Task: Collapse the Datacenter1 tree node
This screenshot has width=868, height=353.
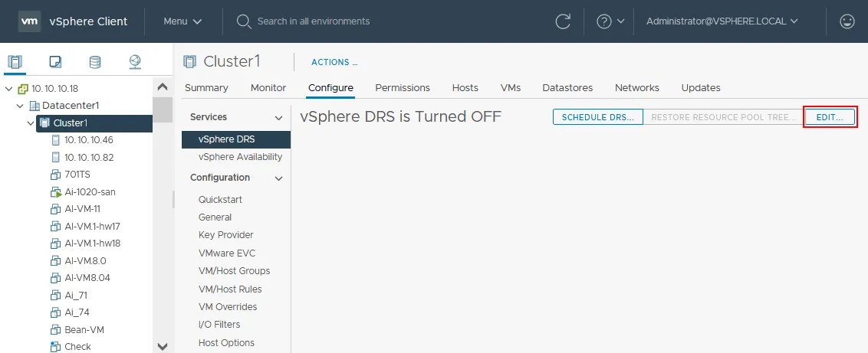Action: pos(21,106)
